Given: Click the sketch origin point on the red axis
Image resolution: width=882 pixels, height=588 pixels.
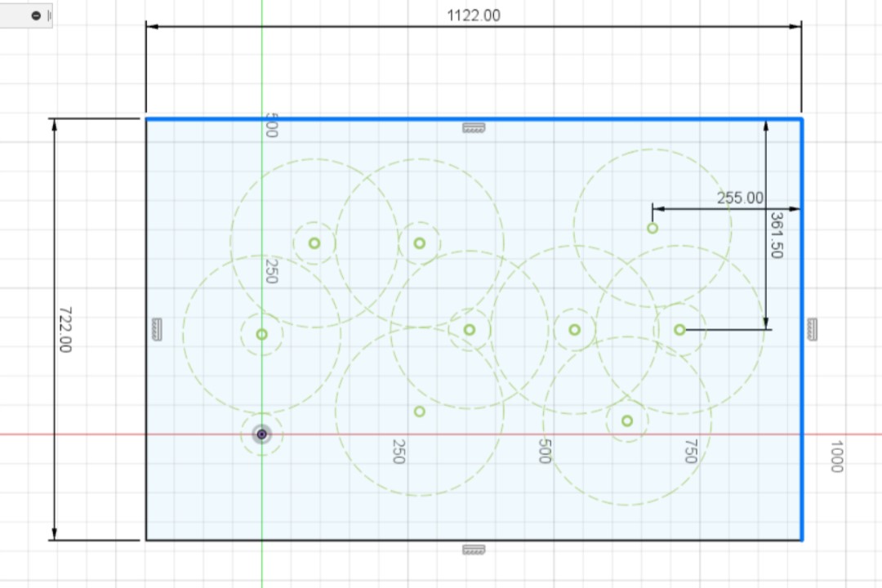Looking at the screenshot, I should [261, 434].
